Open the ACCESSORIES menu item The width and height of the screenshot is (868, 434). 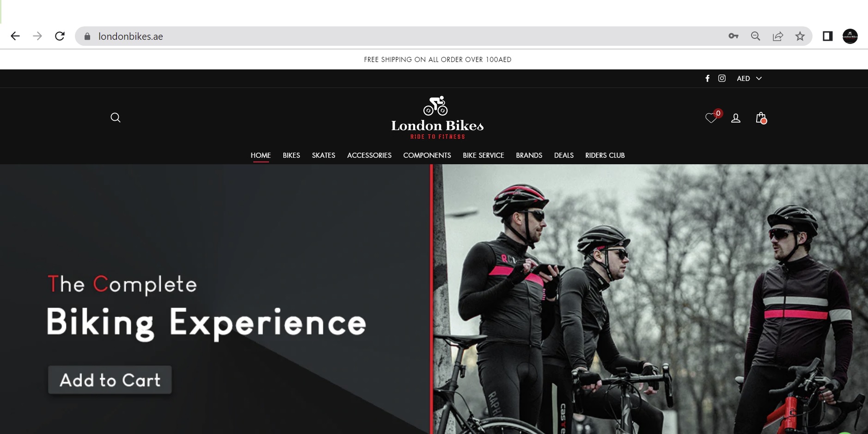point(369,155)
